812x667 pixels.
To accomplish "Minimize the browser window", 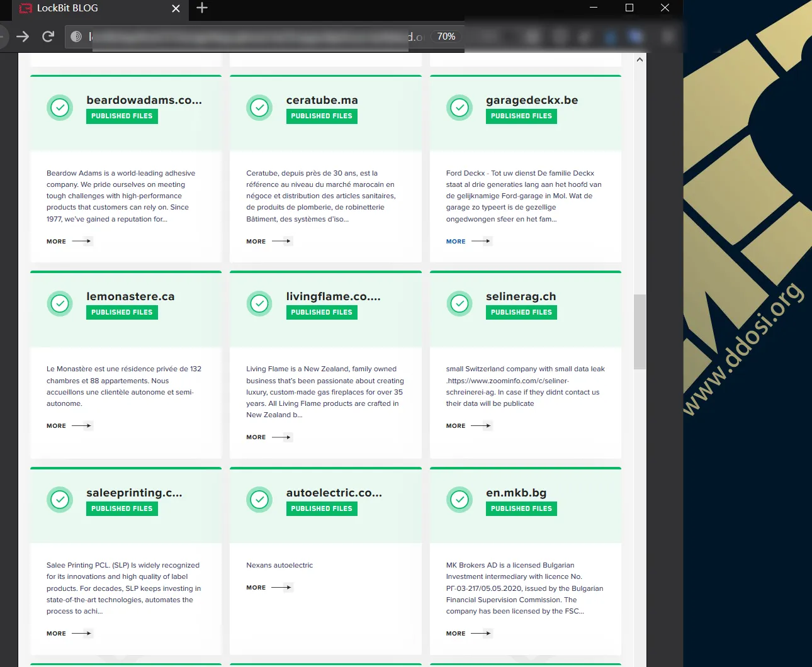I will 594,8.
